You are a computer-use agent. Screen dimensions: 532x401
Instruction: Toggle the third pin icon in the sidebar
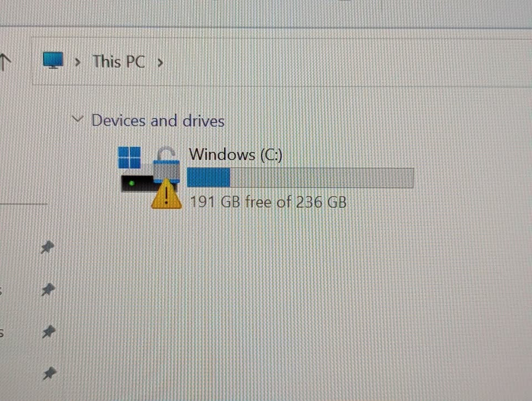coord(49,332)
